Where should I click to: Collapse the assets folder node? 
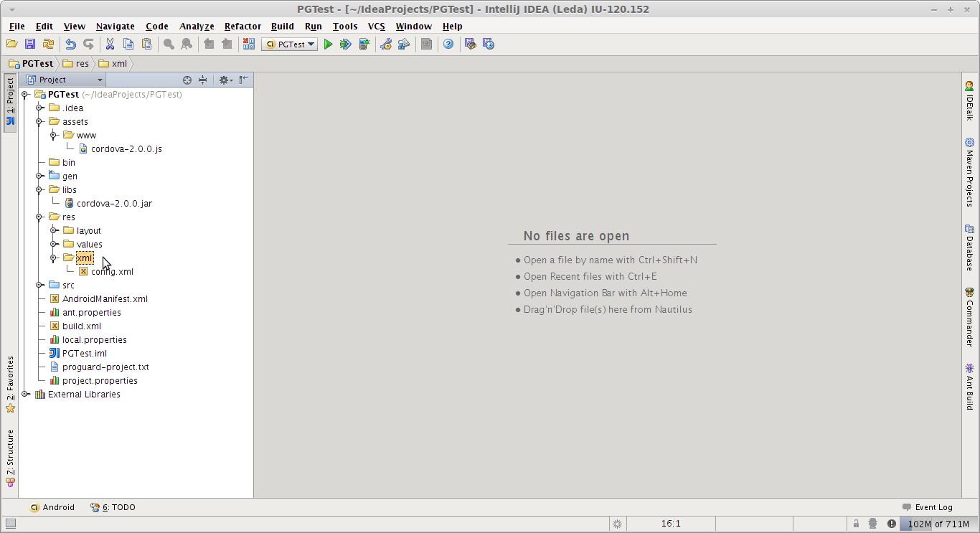[x=39, y=121]
